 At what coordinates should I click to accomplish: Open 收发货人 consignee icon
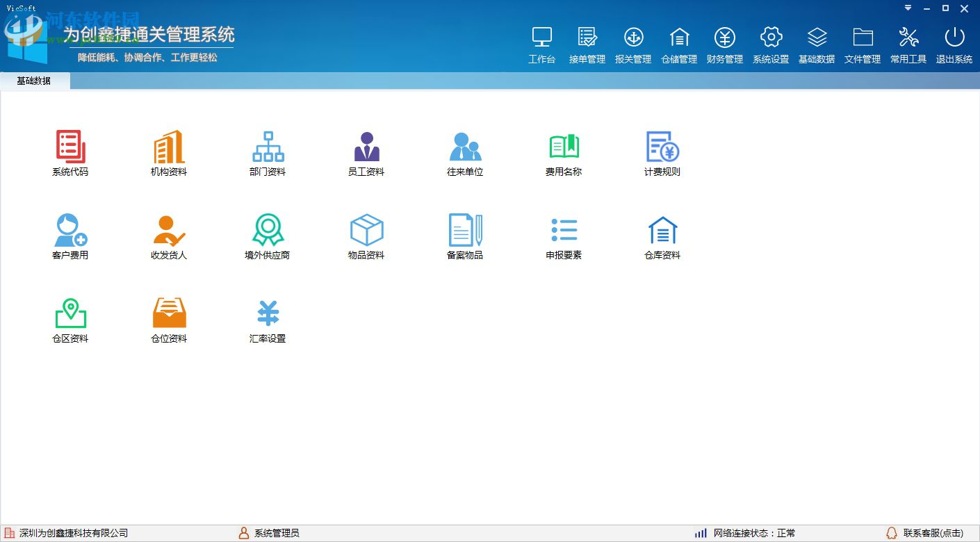click(169, 230)
